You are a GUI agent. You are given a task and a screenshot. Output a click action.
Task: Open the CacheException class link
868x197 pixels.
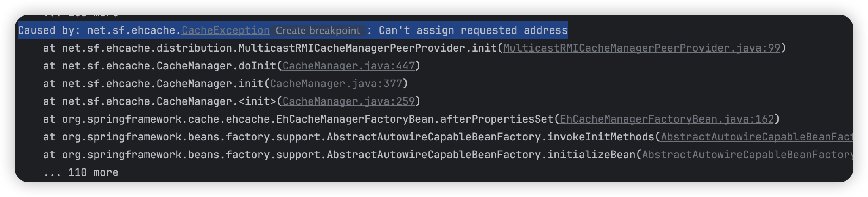[225, 30]
